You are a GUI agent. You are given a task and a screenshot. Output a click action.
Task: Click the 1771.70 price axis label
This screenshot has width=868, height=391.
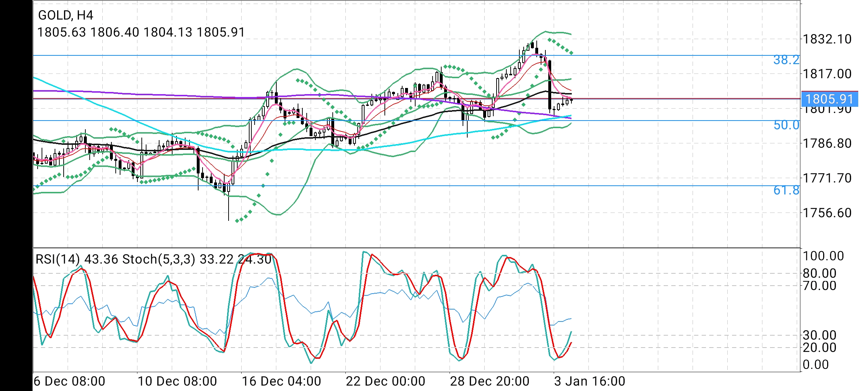click(827, 178)
